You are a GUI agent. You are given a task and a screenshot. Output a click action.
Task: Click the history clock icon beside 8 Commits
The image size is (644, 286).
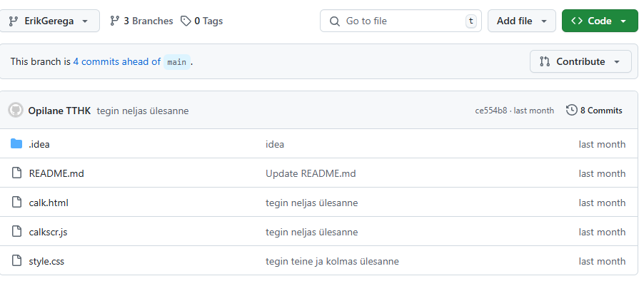571,111
